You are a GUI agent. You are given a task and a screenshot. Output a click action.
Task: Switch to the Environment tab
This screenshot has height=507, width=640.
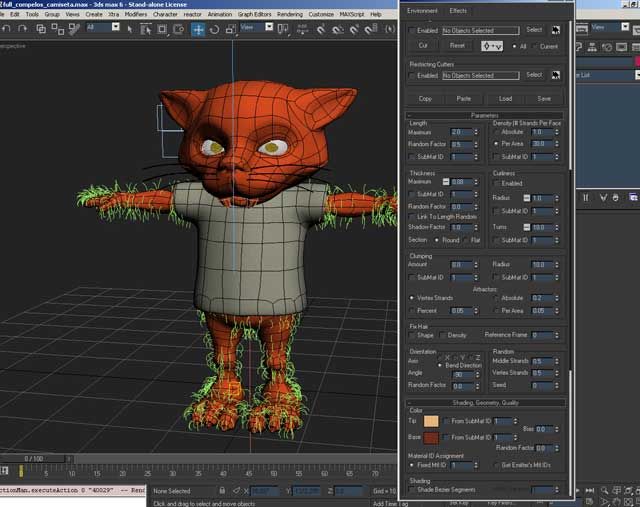pos(422,11)
